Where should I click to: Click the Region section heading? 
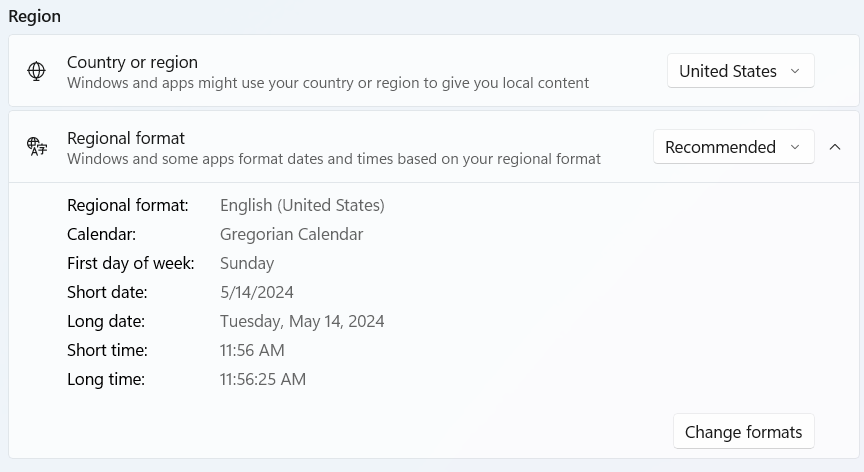[35, 16]
